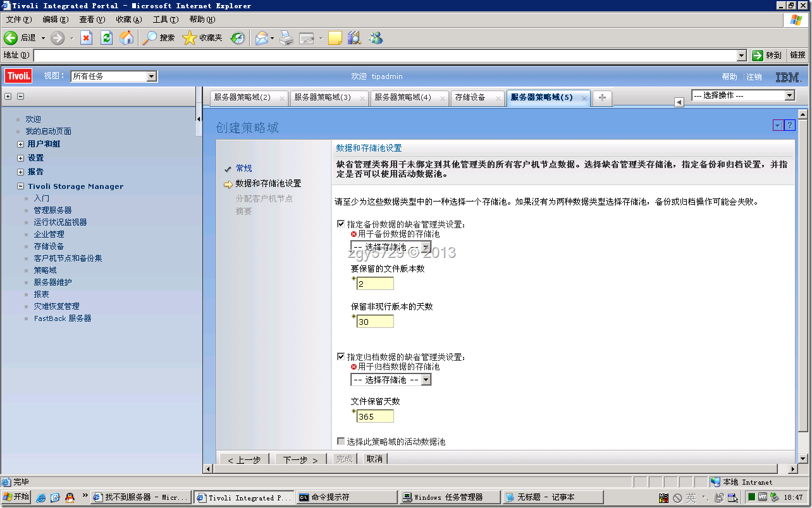Image resolution: width=812 pixels, height=508 pixels.
Task: Expand the 用户和组 tree node
Action: [x=21, y=144]
